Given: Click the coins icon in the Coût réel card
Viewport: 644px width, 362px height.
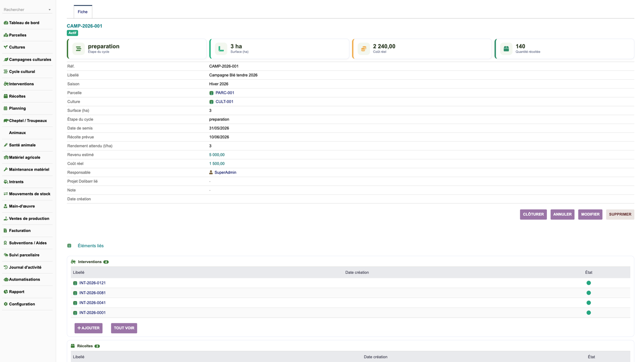Looking at the screenshot, I should click(364, 49).
